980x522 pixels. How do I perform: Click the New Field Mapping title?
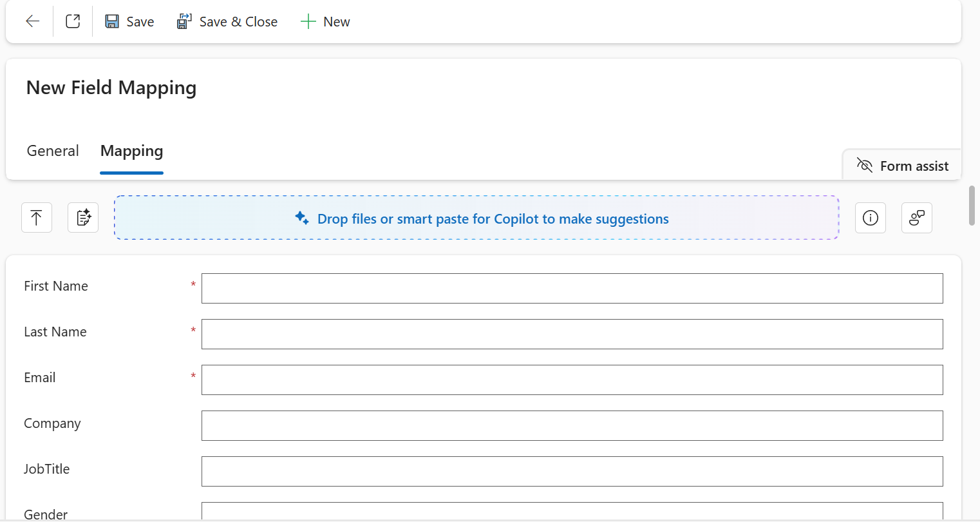point(111,88)
